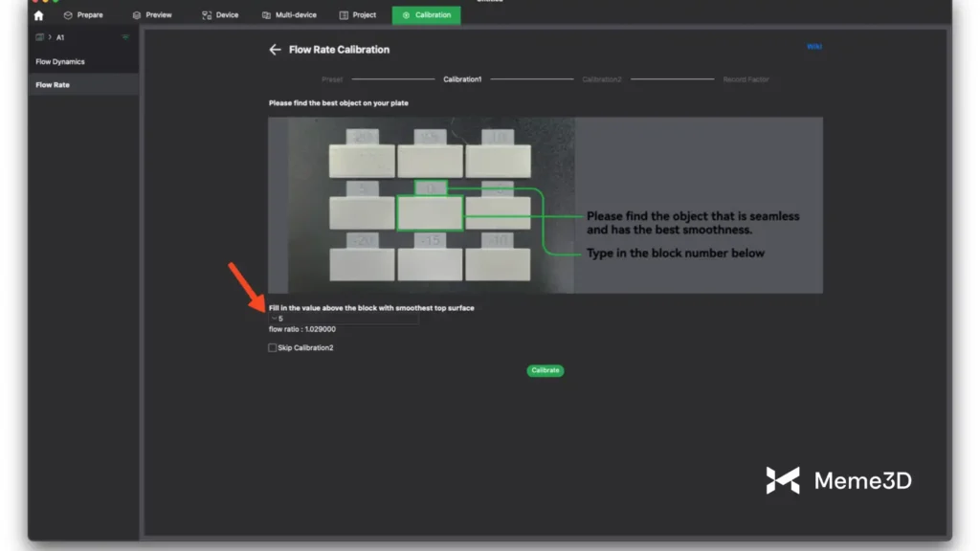Select Flow Dynamics in the sidebar
The image size is (980, 551).
pyautogui.click(x=60, y=62)
